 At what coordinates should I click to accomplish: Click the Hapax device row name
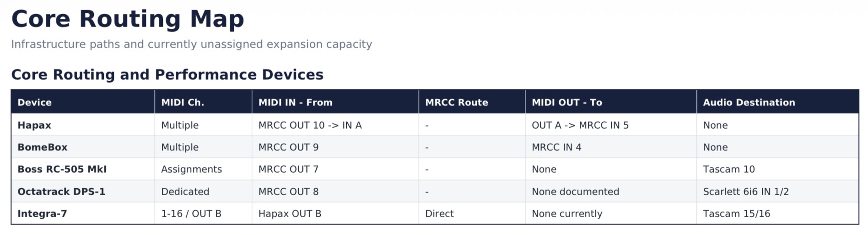click(34, 125)
